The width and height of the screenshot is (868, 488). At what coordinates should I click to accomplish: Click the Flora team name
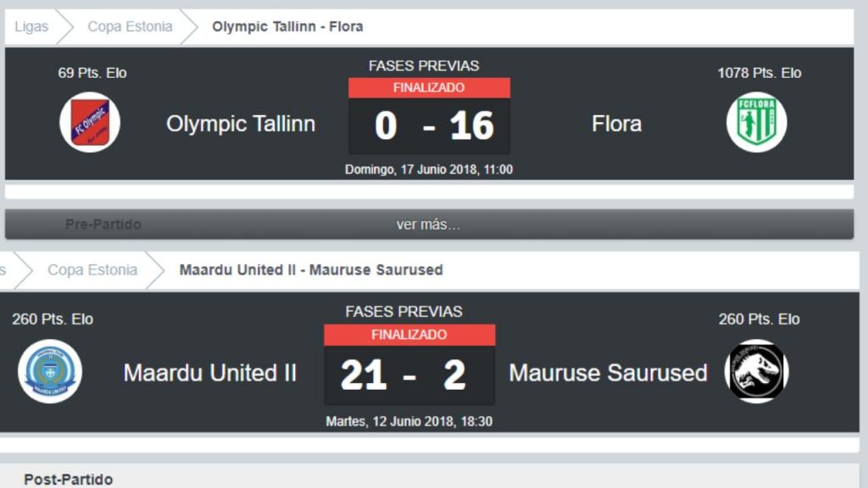[x=617, y=124]
